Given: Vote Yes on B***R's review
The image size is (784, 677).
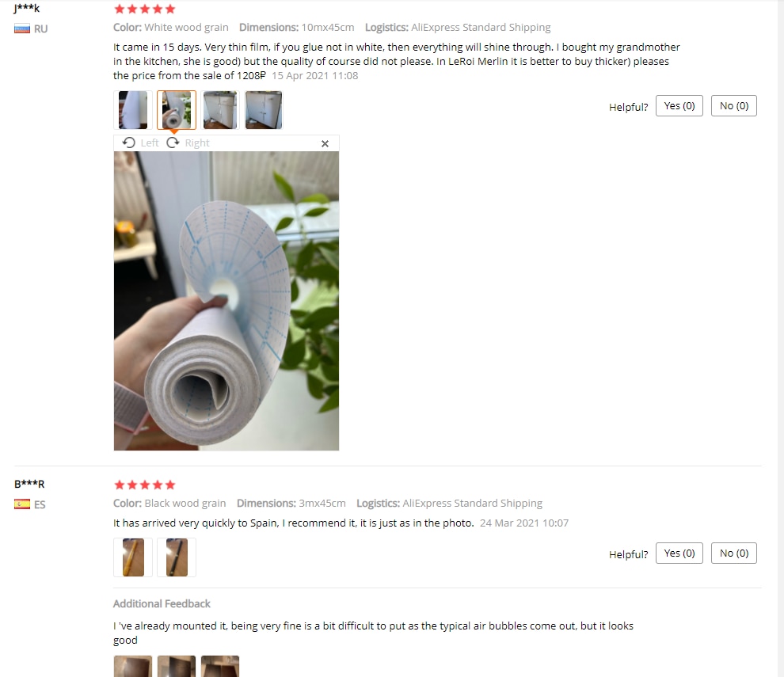Looking at the screenshot, I should click(679, 553).
